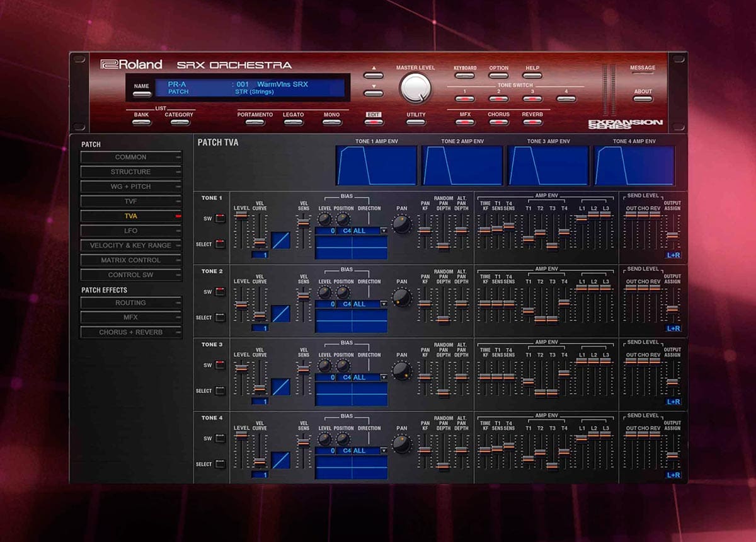
Task: Click the Tone 4 Amp Env display
Action: 634,166
